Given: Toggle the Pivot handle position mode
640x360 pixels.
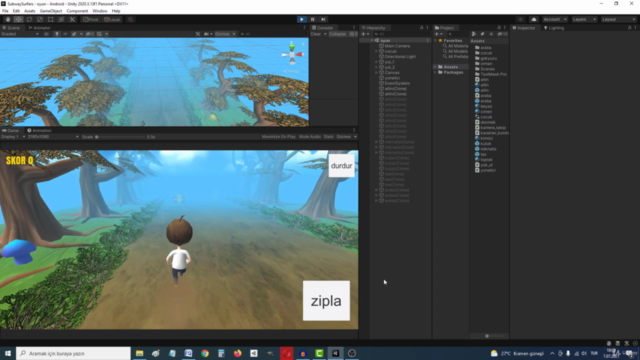Looking at the screenshot, I should coord(91,19).
